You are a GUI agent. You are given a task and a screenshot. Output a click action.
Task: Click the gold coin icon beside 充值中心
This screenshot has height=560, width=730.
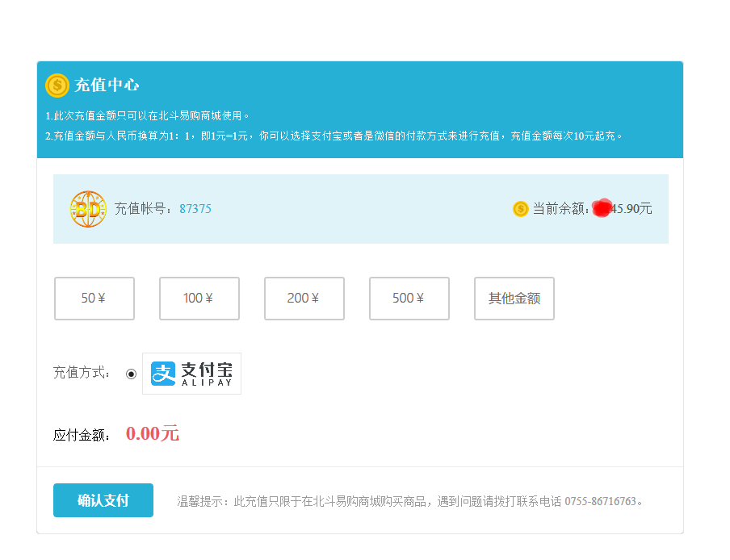[x=57, y=85]
